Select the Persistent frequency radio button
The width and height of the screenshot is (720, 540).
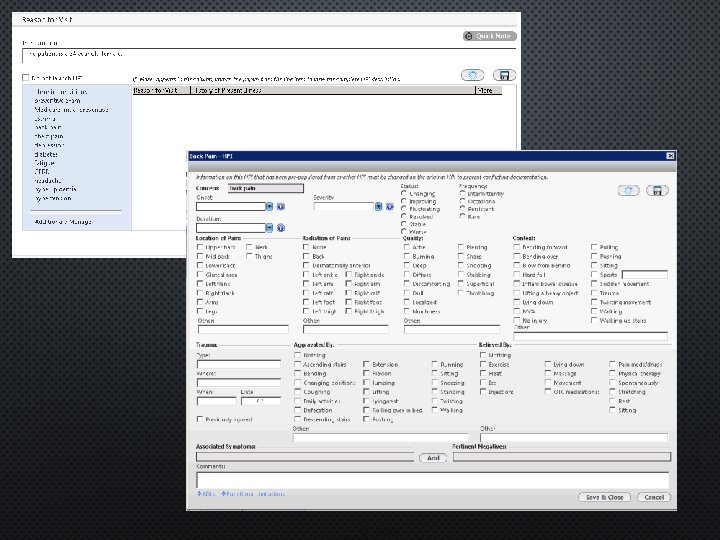pos(462,209)
